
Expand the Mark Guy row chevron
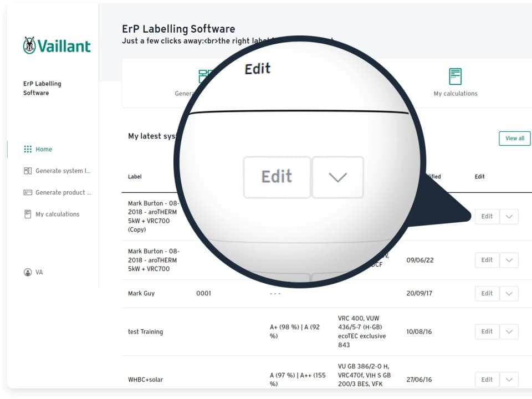tap(509, 294)
